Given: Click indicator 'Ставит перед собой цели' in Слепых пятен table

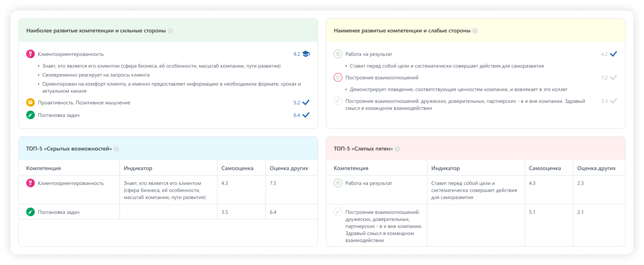Looking at the screenshot, I should point(474,190).
